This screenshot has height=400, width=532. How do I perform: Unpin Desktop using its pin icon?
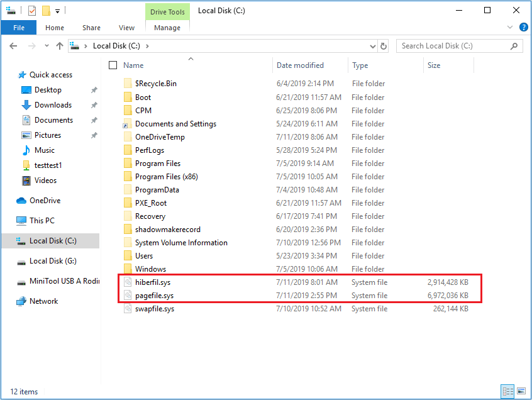click(94, 90)
